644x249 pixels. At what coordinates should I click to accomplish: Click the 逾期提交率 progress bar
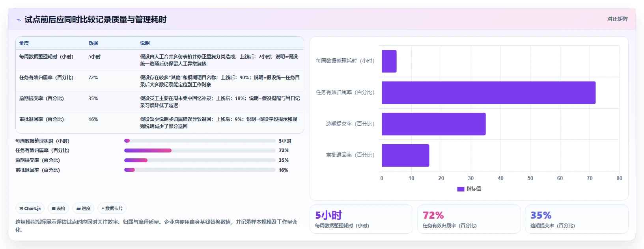pos(200,160)
